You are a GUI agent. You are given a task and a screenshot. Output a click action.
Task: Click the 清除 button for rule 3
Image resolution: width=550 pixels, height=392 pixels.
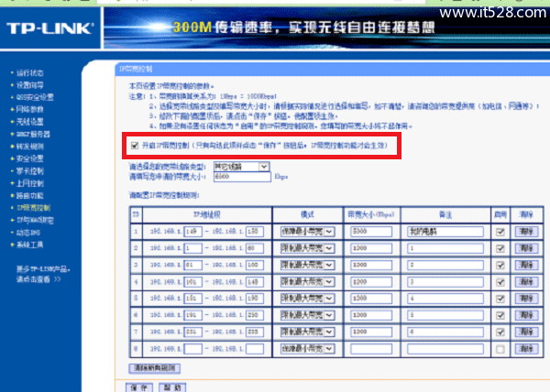click(x=526, y=266)
